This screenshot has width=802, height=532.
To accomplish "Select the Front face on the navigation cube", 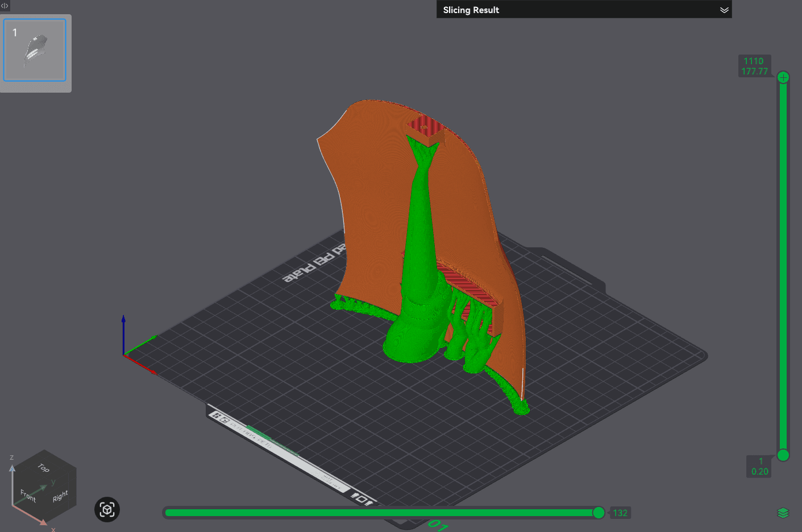I will [x=27, y=496].
